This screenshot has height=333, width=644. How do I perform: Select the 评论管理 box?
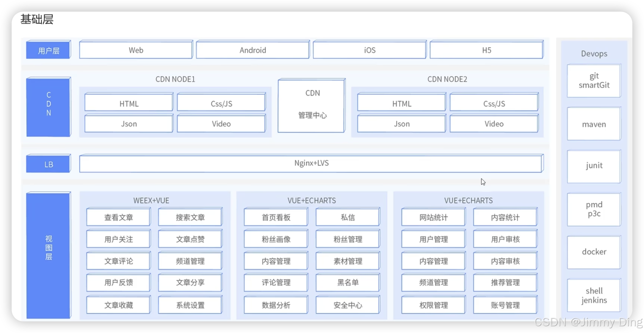(276, 282)
